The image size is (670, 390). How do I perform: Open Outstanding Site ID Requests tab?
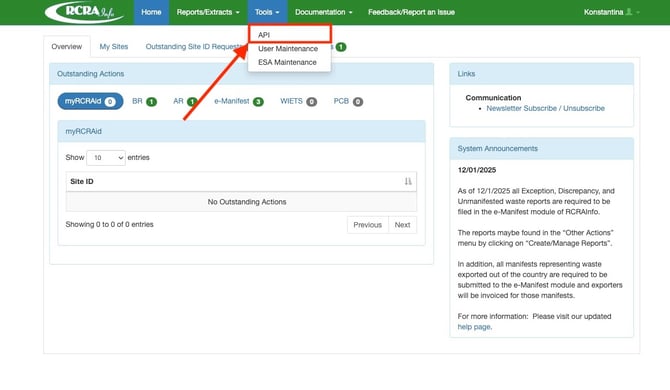[193, 47]
